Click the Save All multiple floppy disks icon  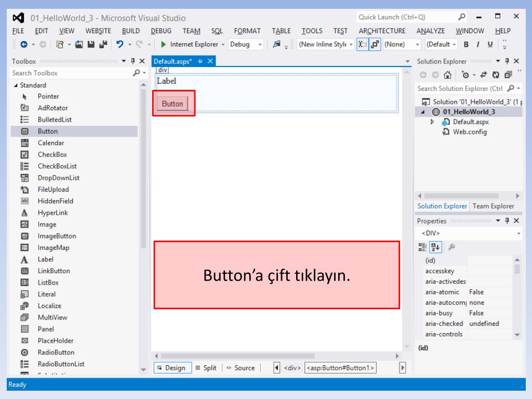(103, 44)
